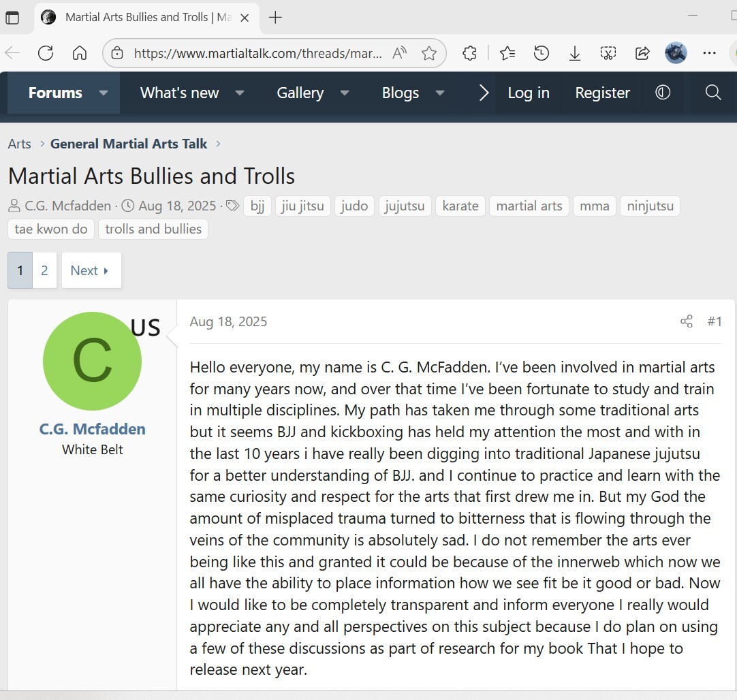Screen dimensions: 737x700
Task: Expand the What's new dropdown arrow
Action: pyautogui.click(x=240, y=93)
